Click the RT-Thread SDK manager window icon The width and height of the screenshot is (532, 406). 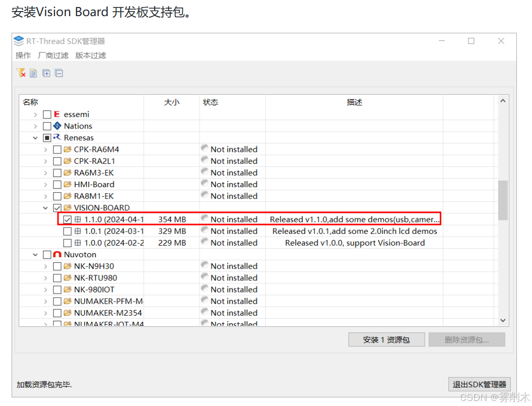tap(19, 41)
